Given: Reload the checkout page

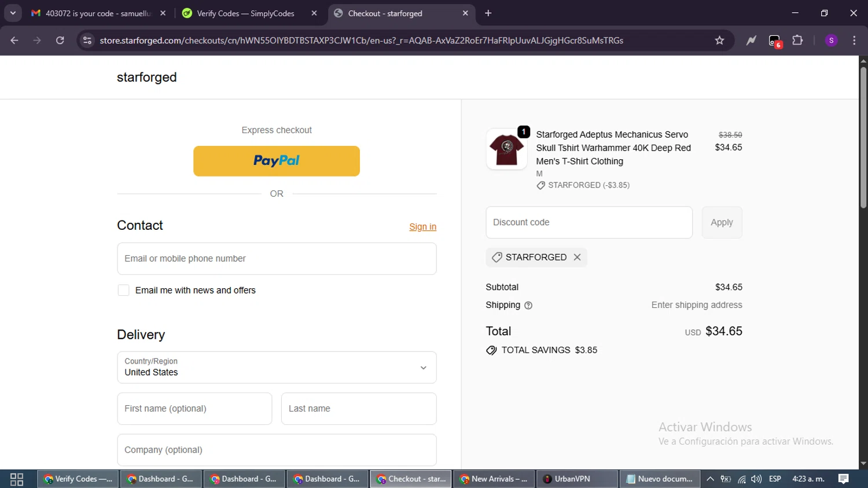Looking at the screenshot, I should click(x=60, y=41).
